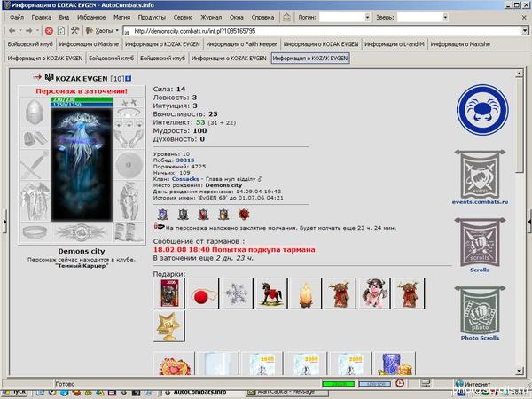
Task: Open the scrolls banner image
Action: [480, 242]
